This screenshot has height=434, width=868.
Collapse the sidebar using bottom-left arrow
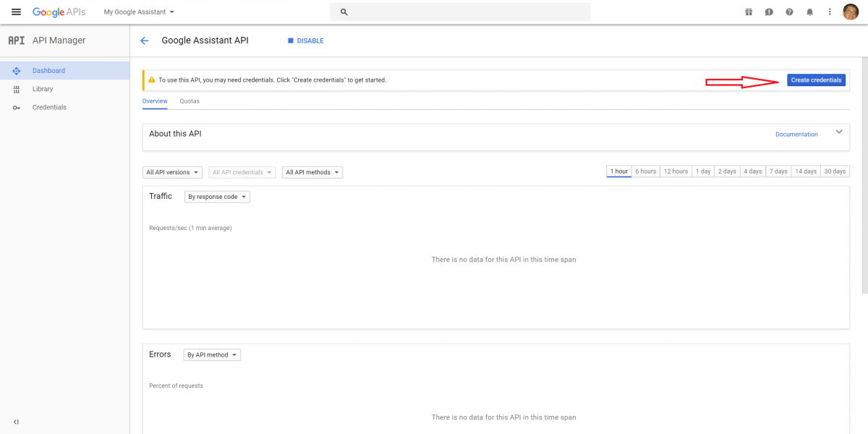coord(16,422)
